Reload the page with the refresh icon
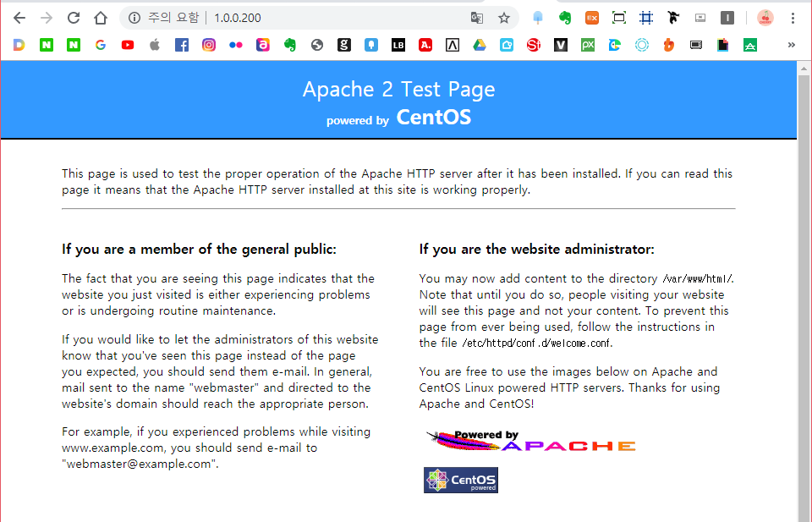The image size is (812, 522). (74, 18)
